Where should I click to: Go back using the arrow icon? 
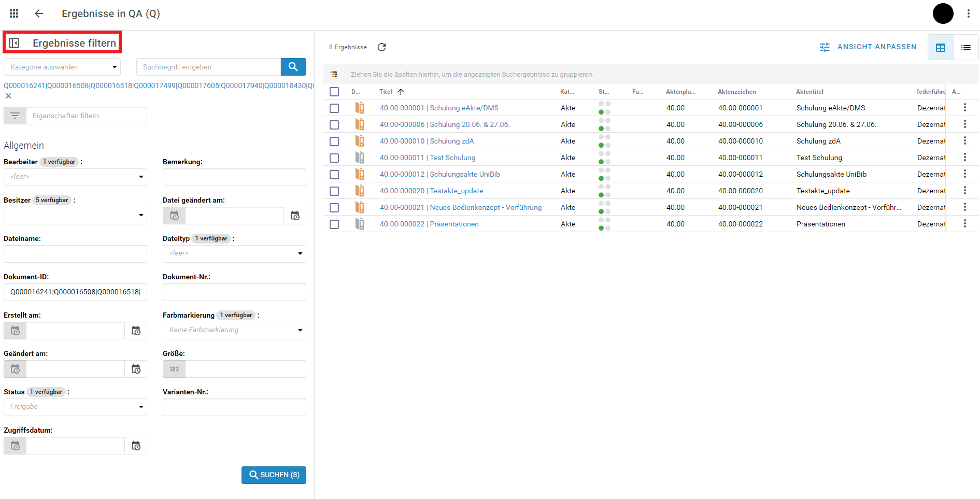click(x=39, y=13)
